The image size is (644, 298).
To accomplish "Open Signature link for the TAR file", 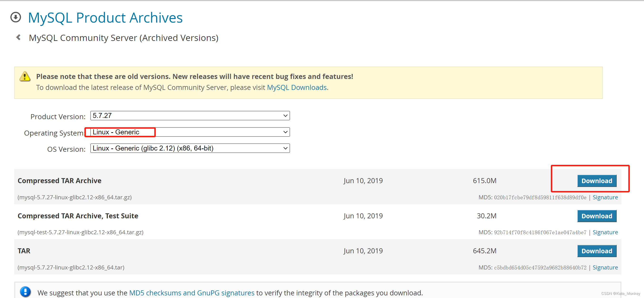I will pos(605,268).
